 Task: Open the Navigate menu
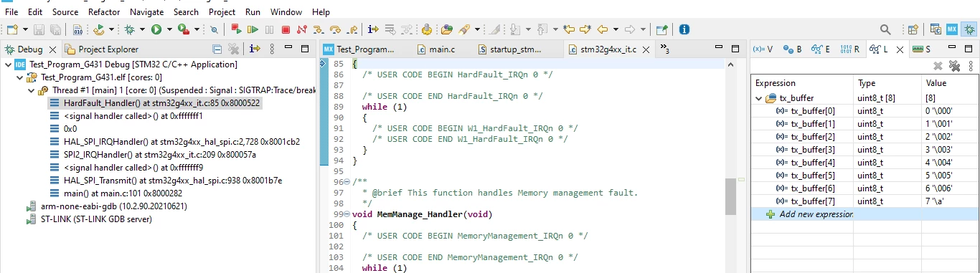(147, 12)
